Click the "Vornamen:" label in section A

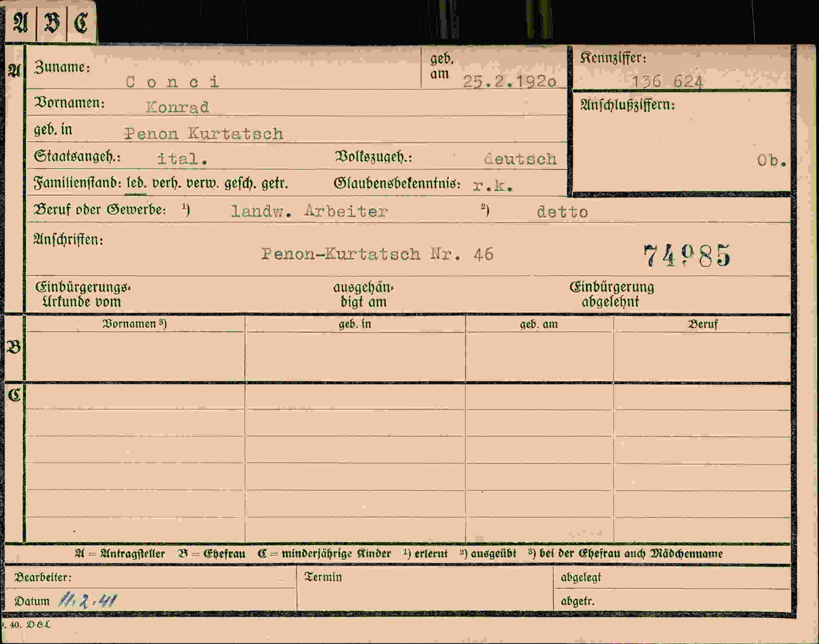[69, 103]
